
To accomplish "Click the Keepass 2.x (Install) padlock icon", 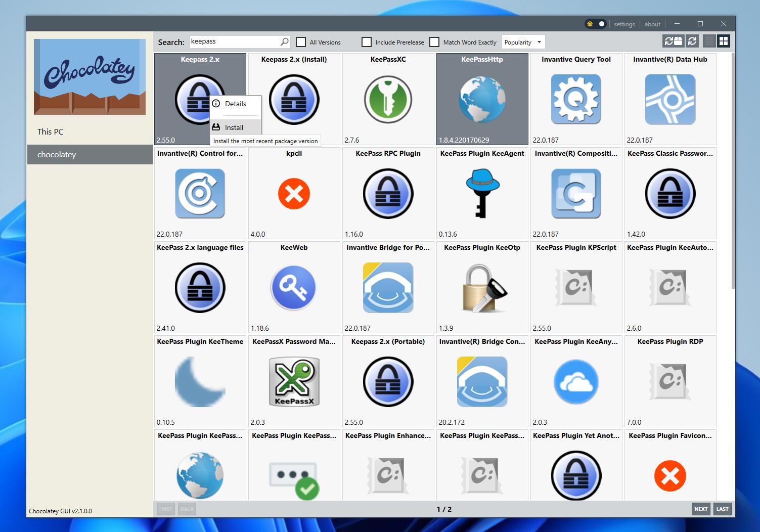I will [x=294, y=100].
